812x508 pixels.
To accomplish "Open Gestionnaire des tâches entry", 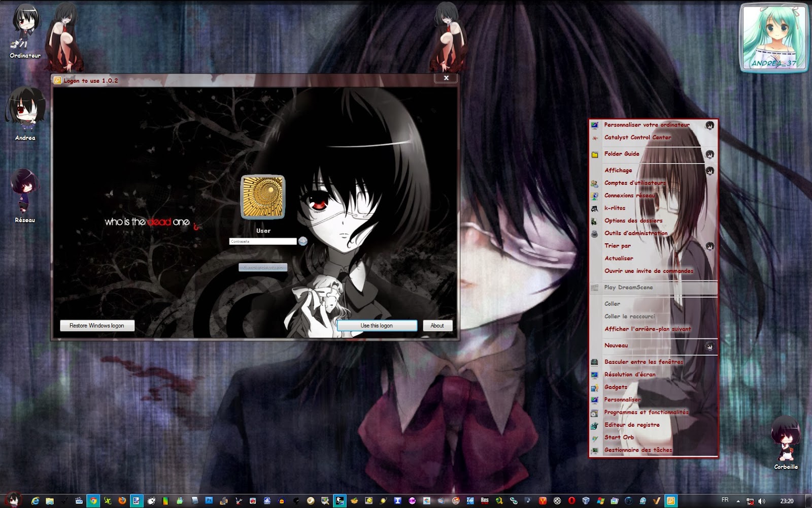I will click(653, 450).
